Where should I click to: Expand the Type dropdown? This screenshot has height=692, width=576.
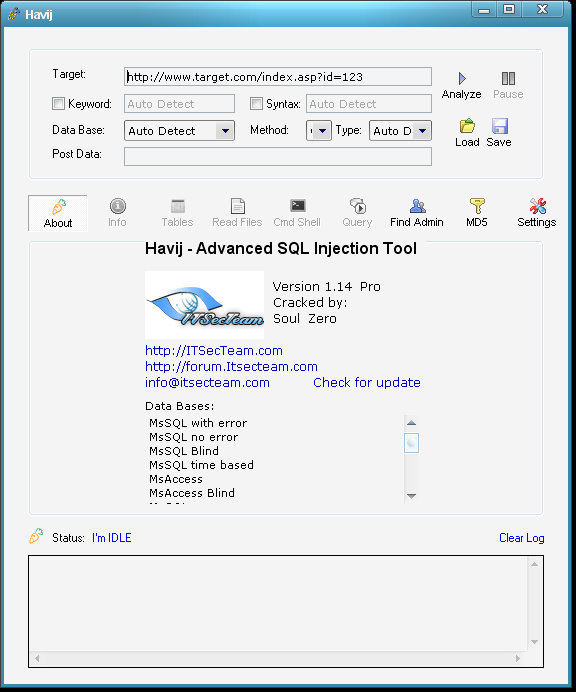coord(422,131)
